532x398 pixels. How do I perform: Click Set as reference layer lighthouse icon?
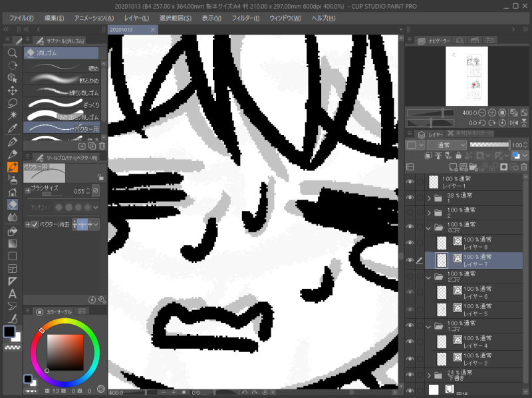point(438,156)
